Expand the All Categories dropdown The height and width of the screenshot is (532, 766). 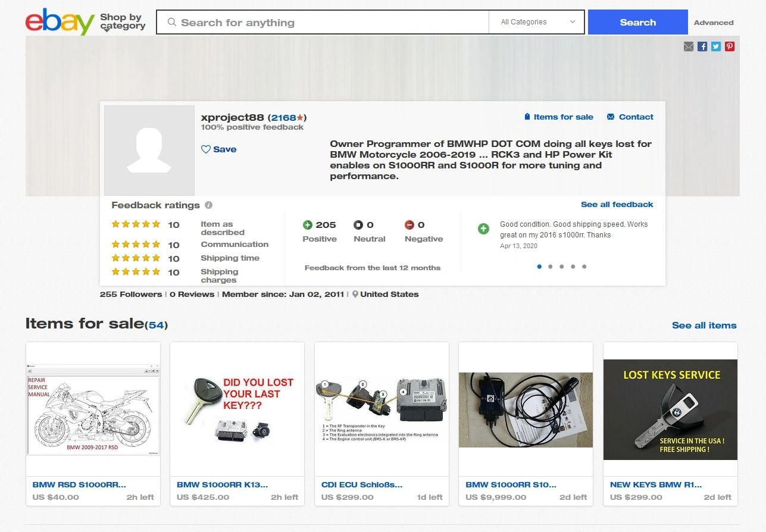coord(536,22)
